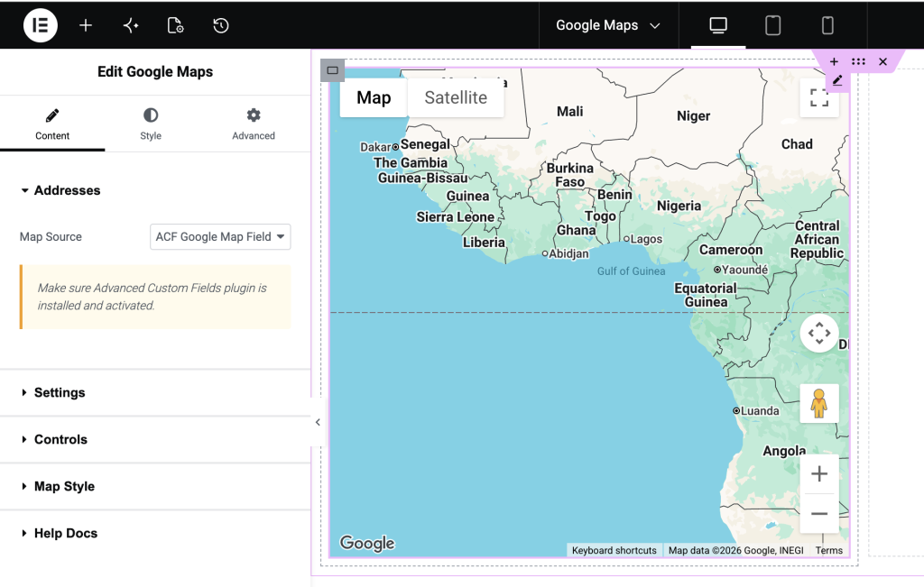The height and width of the screenshot is (587, 924).
Task: Click the map camera pan control
Action: pyautogui.click(x=819, y=334)
